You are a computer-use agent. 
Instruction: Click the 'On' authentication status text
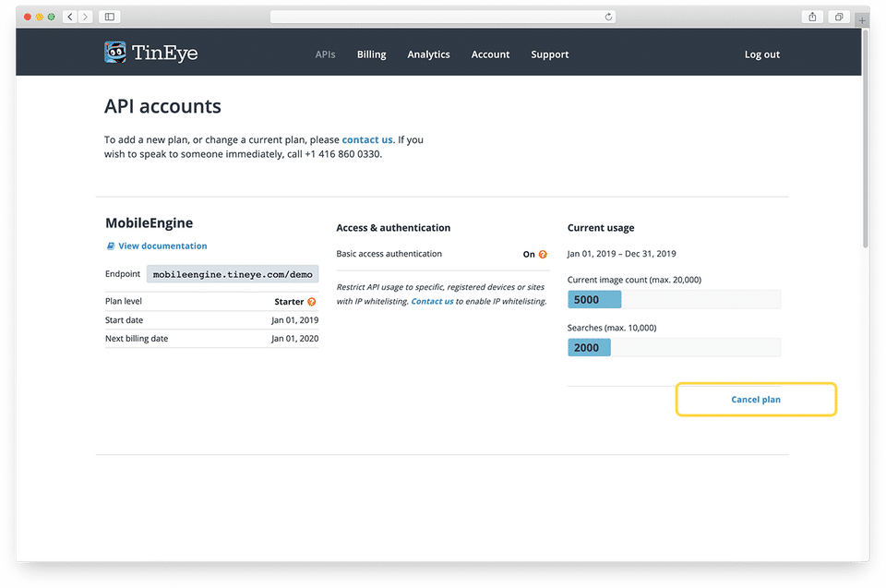529,255
